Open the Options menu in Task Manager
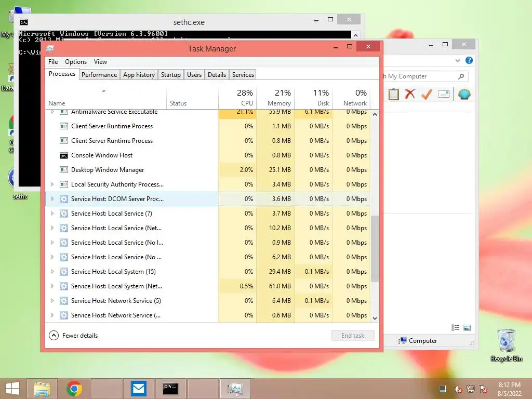 (x=76, y=62)
